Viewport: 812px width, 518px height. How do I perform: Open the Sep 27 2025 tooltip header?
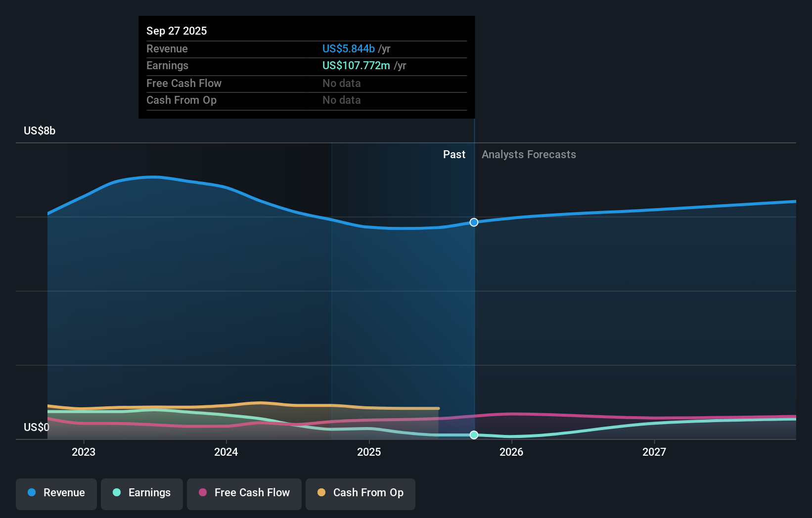(177, 31)
